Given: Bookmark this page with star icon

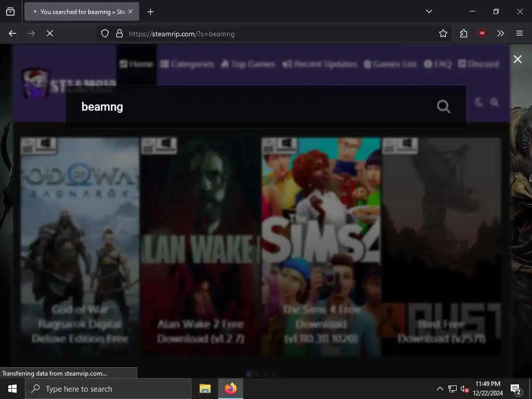Looking at the screenshot, I should point(443,33).
